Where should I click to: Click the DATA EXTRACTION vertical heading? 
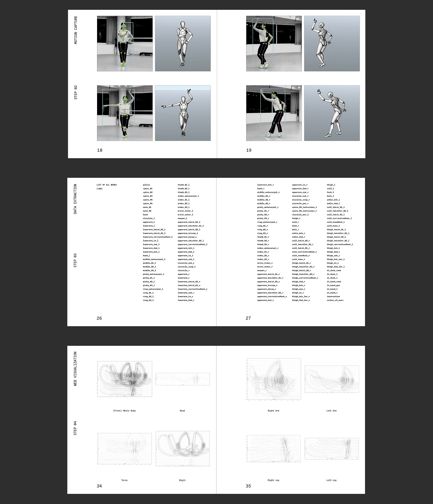pyautogui.click(x=75, y=199)
